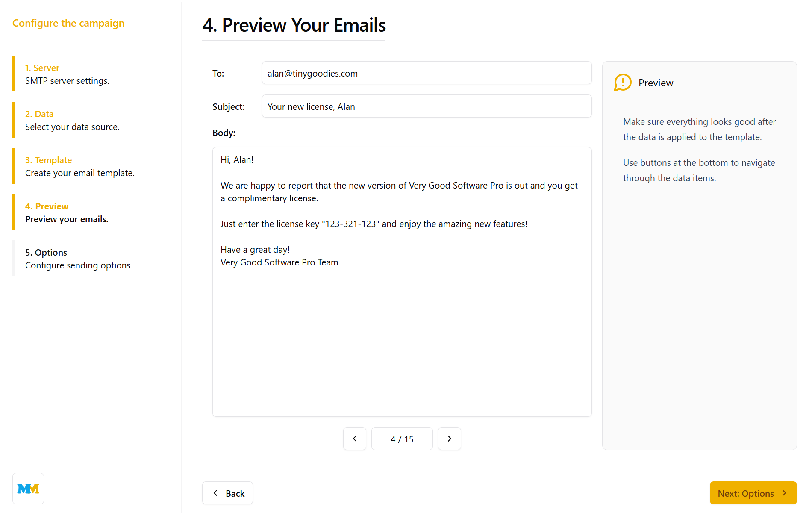Click 'Configure the campaign' heading
Screen dimensions: 812x513
(68, 23)
